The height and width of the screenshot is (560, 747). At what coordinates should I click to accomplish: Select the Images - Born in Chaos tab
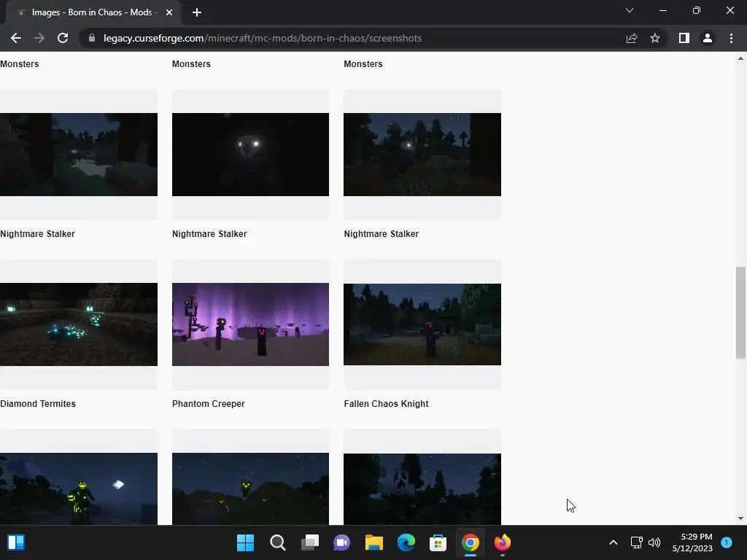tap(93, 12)
